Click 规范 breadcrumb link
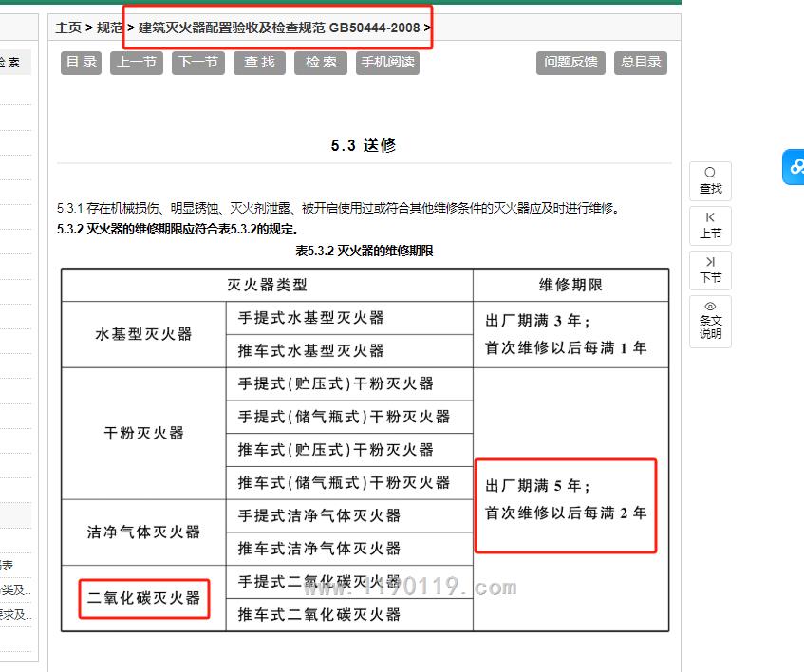 tap(109, 28)
